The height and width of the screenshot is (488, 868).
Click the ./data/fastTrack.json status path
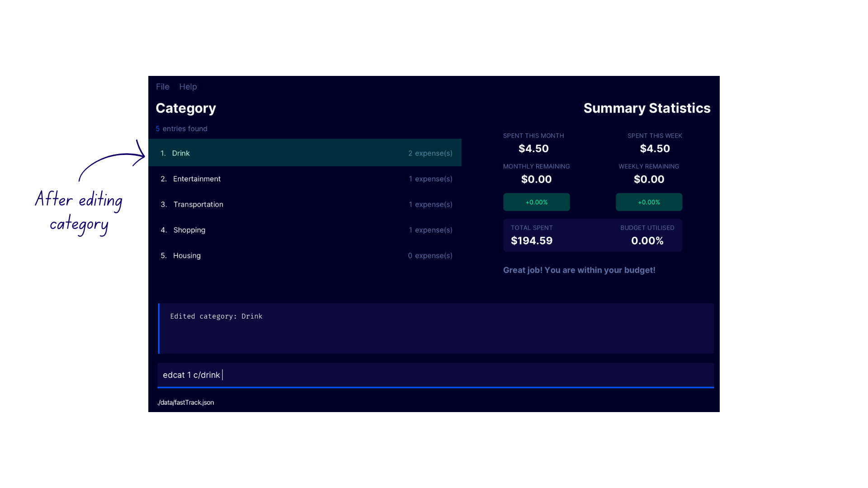point(186,403)
